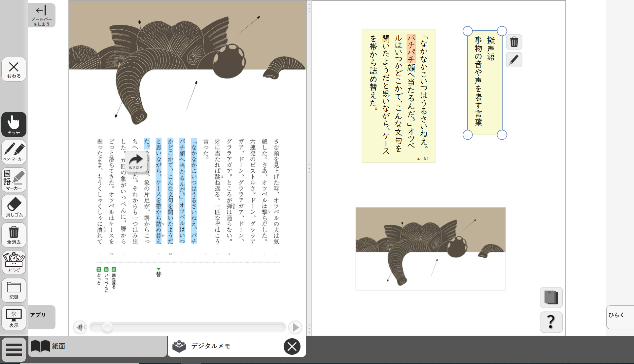Open the hamburger main menu

tap(14, 350)
